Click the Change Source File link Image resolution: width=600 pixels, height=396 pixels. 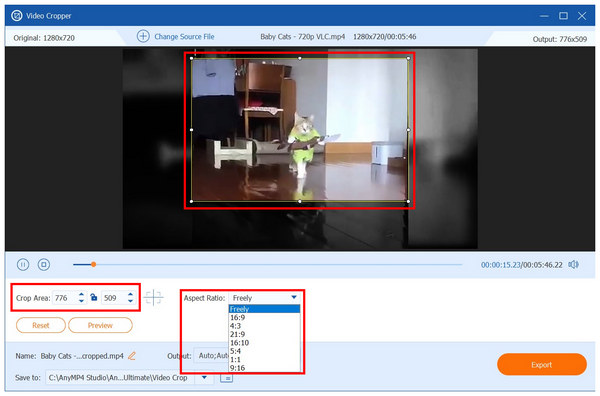[184, 37]
